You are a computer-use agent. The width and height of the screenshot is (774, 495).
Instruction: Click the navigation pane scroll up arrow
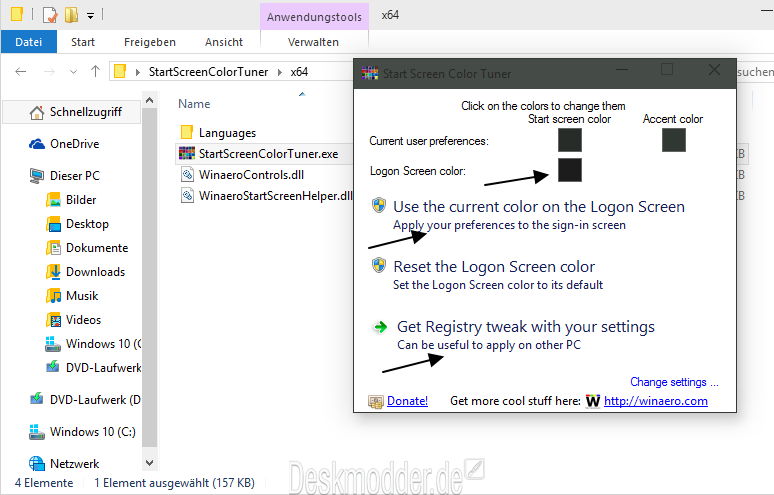click(150, 101)
